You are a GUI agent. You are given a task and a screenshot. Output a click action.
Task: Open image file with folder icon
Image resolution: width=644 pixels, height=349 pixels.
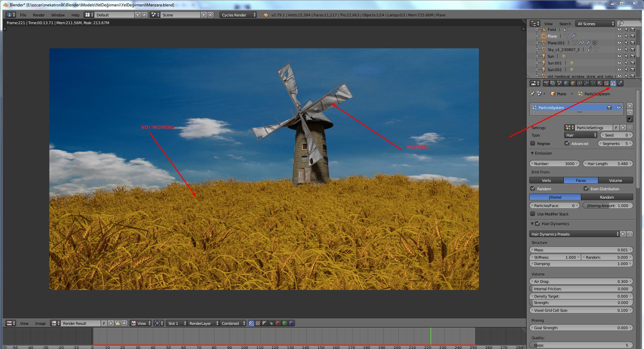pyautogui.click(x=117, y=323)
